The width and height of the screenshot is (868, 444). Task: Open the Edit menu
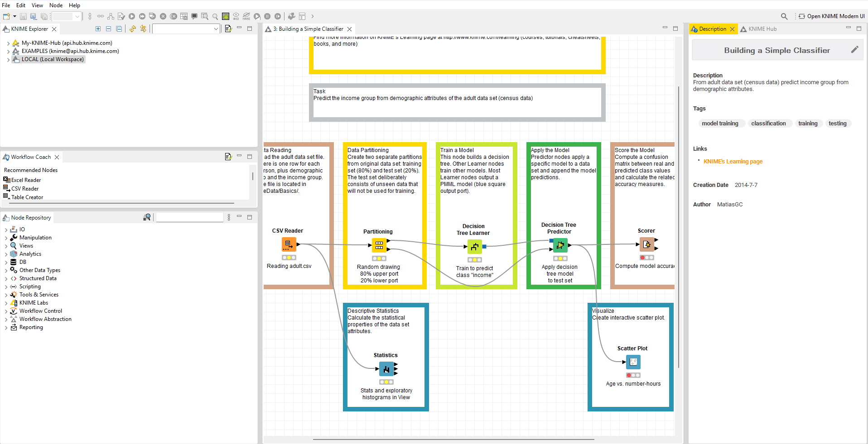[21, 5]
